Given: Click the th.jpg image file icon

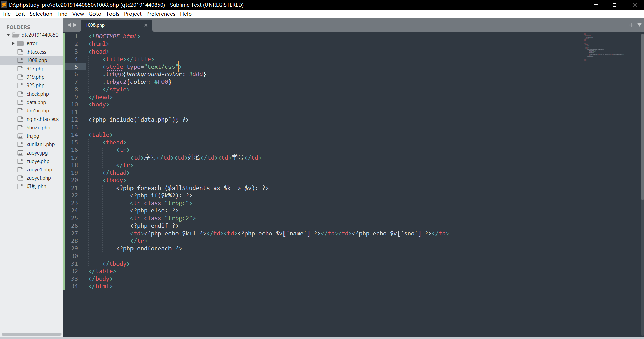Looking at the screenshot, I should pos(21,136).
